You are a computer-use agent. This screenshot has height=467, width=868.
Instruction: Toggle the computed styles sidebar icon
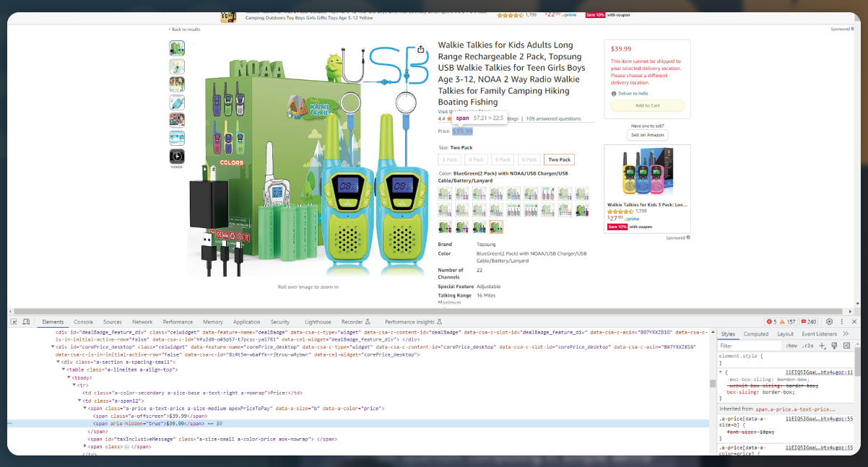846,346
